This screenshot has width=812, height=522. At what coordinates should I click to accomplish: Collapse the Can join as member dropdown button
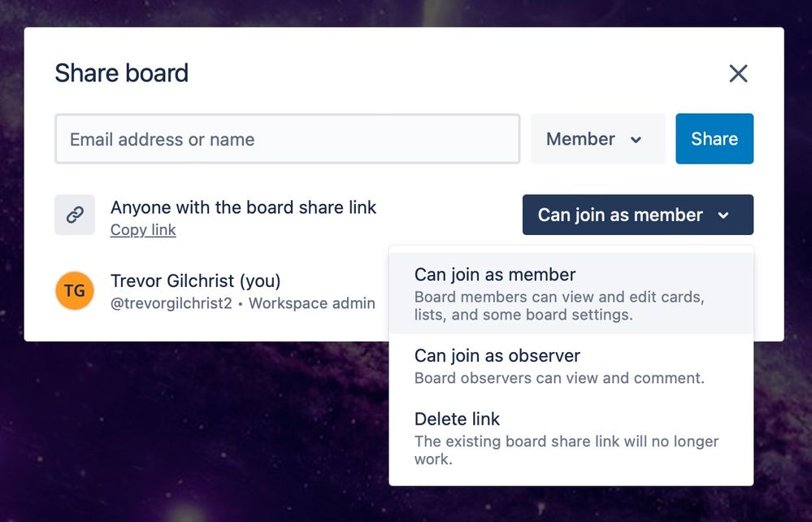point(637,215)
